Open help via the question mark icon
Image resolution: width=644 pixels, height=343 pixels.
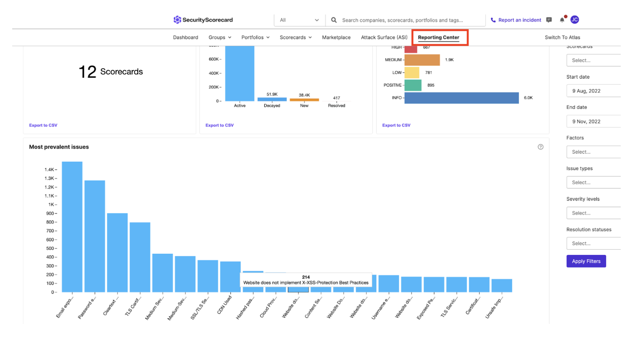click(541, 147)
